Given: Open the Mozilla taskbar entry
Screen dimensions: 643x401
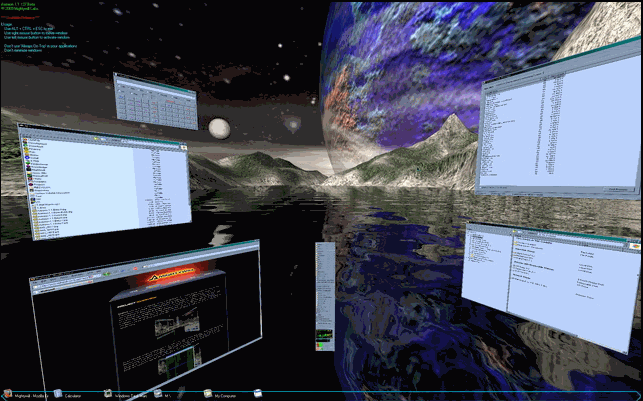Looking at the screenshot, I should click(26, 395).
